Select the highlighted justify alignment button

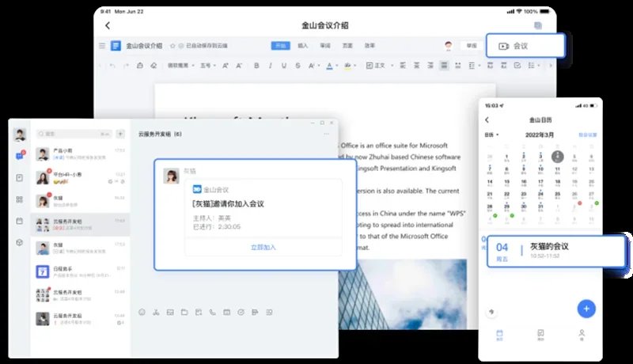[444, 66]
